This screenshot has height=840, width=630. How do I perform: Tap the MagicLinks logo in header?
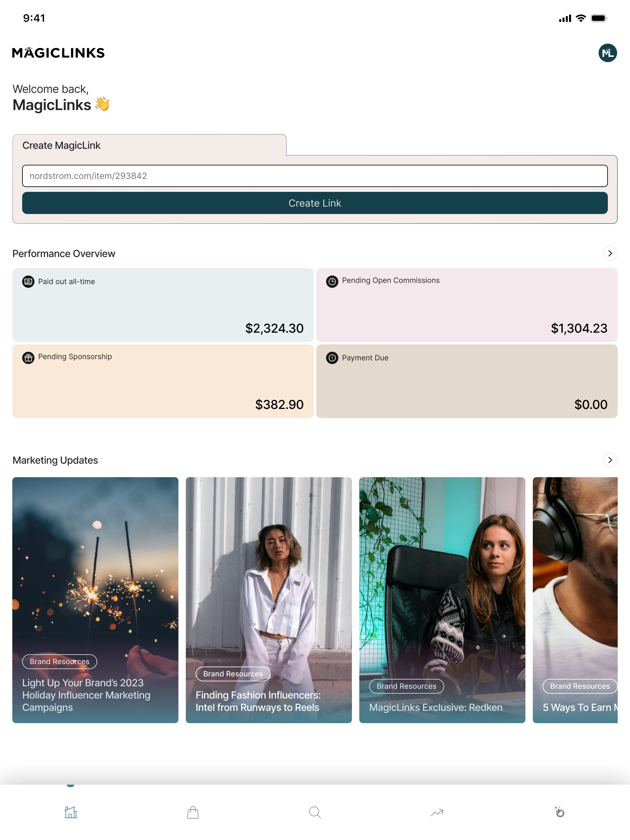tap(58, 53)
